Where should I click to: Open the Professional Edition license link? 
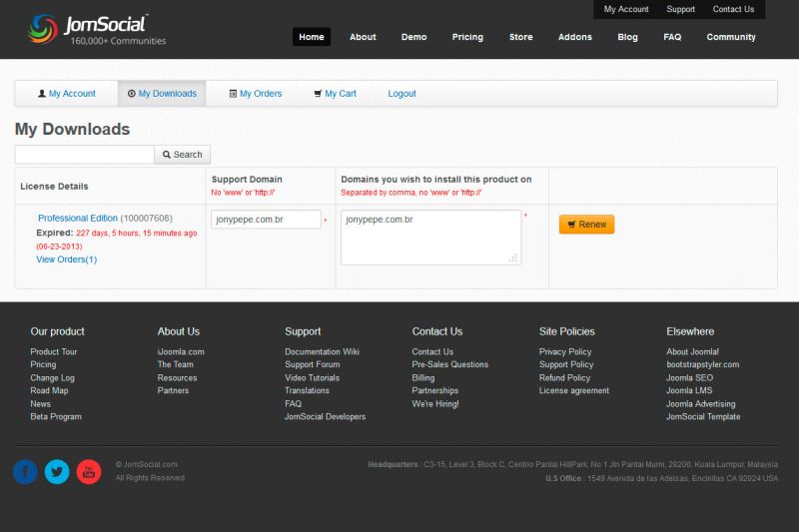[78, 218]
